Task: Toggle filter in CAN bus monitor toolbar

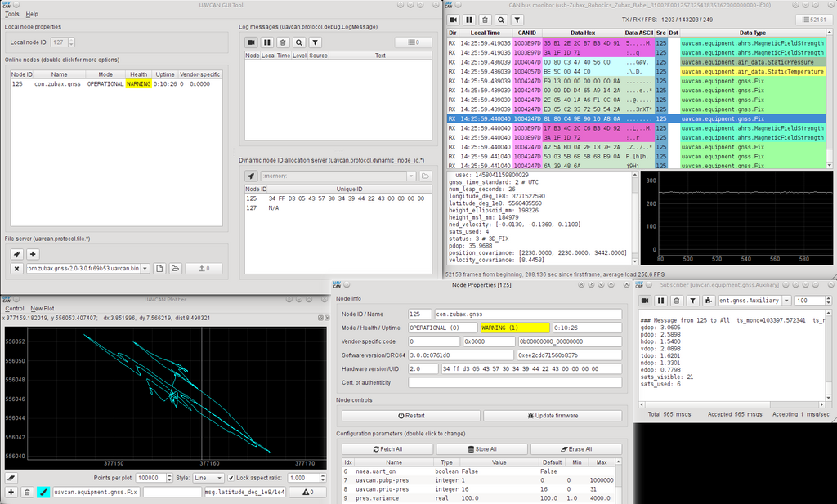Action: click(517, 20)
